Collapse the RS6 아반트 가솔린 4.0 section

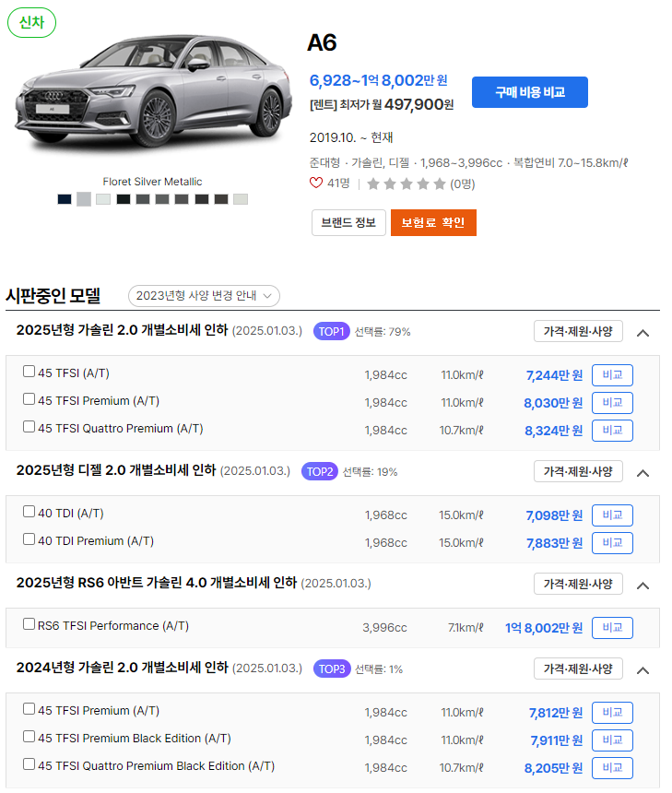tap(643, 586)
